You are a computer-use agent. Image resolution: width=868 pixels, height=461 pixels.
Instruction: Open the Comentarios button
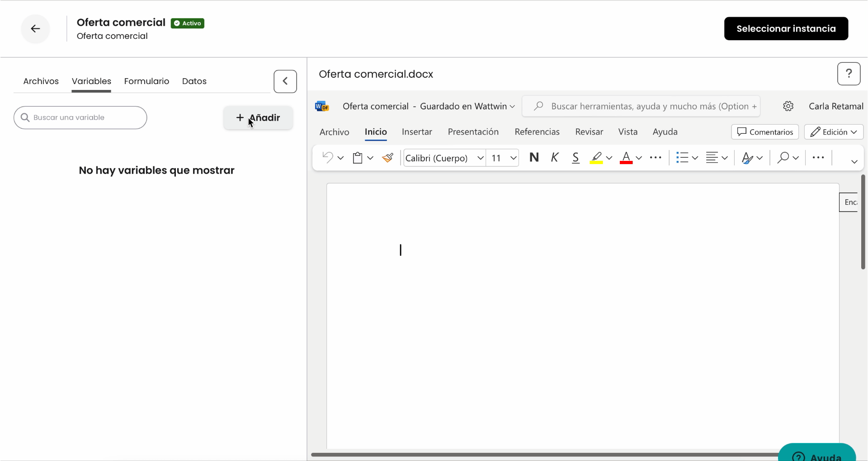coord(765,132)
